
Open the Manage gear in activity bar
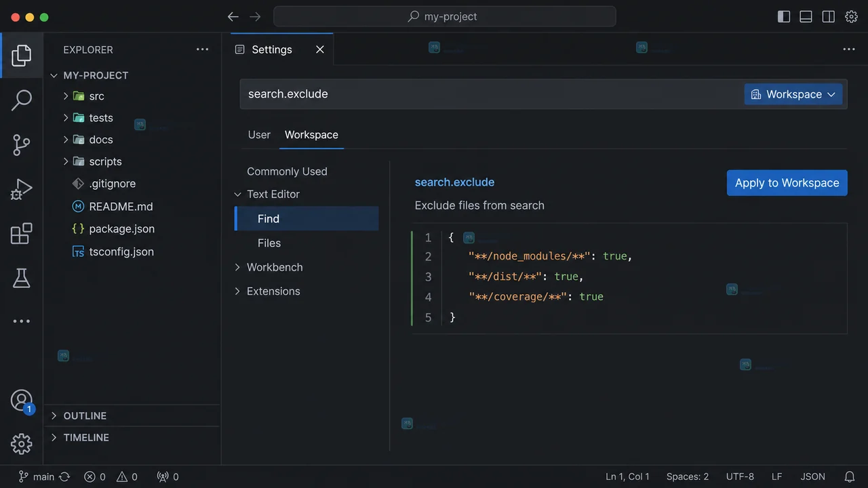(22, 444)
